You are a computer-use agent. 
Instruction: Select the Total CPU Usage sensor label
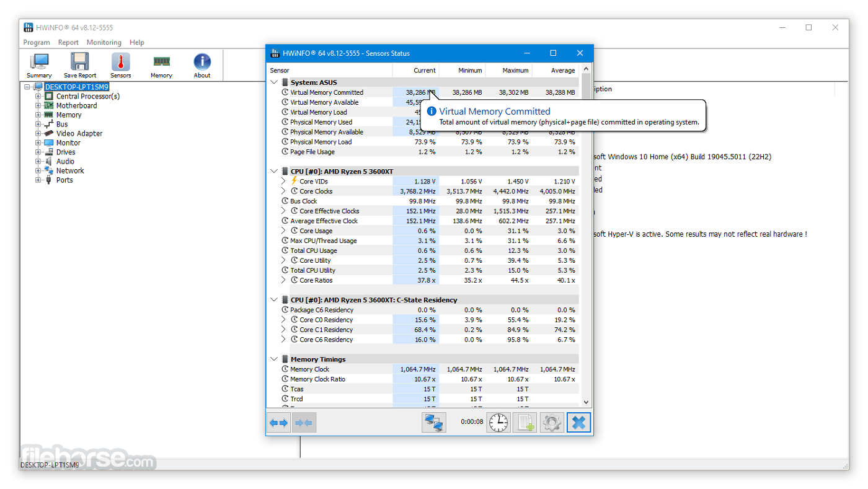[314, 251]
